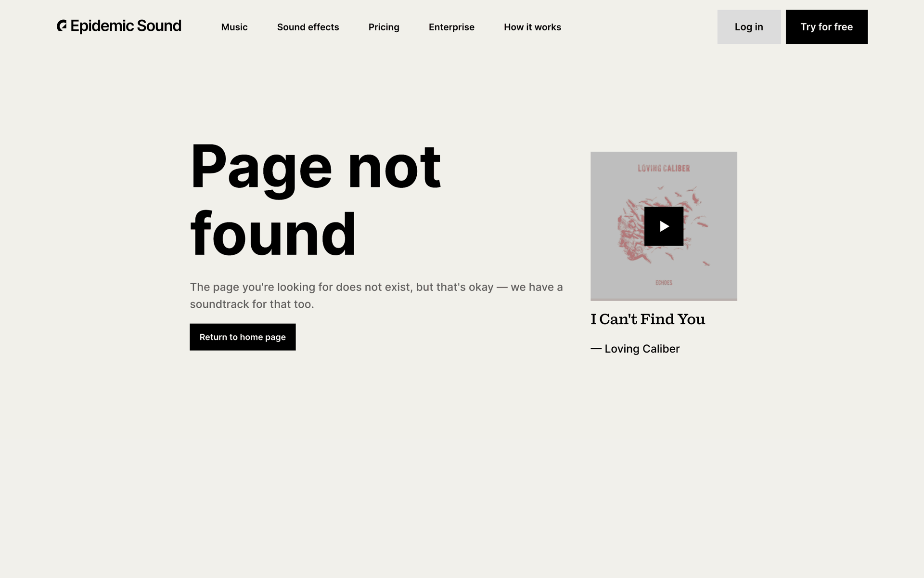
Task: Select Enterprise in the navigation
Action: point(451,27)
